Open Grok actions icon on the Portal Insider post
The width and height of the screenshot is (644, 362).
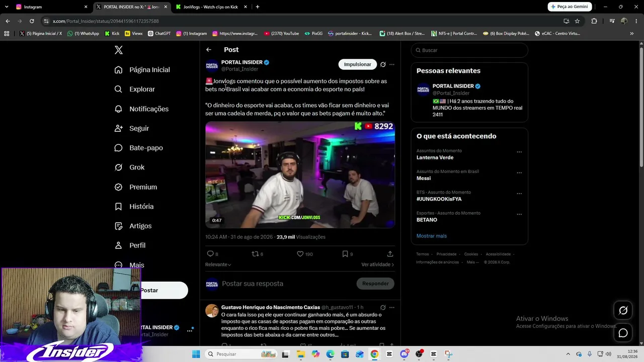[383, 64]
